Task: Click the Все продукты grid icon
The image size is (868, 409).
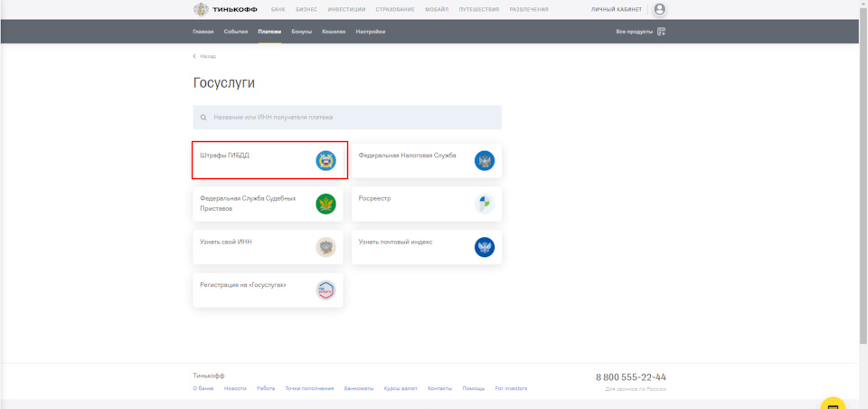Action: [661, 32]
